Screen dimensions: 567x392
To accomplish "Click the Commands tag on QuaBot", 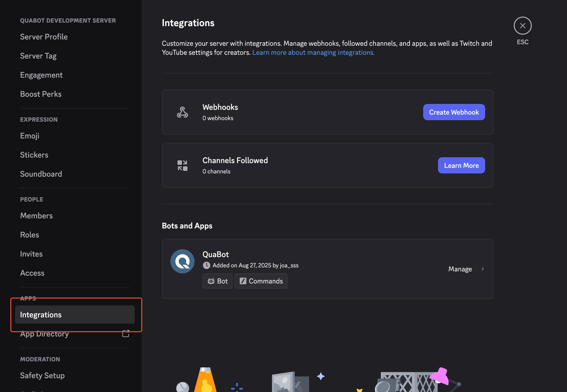I will click(261, 281).
